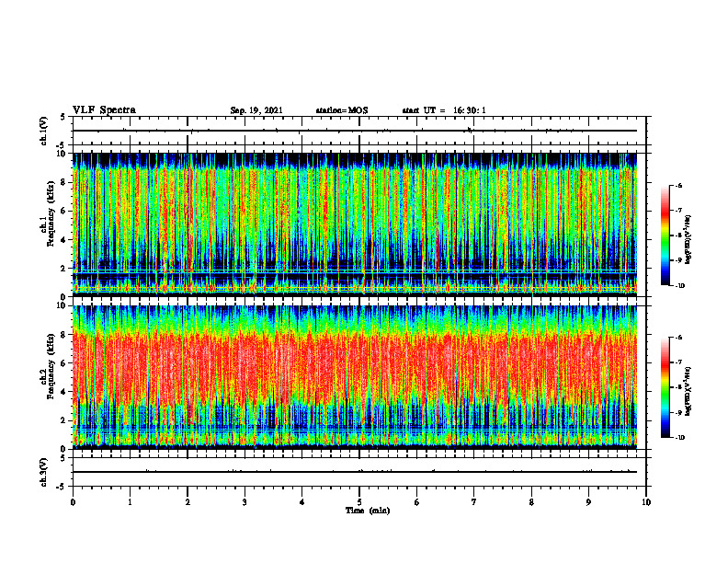Click time axis tick label '0'
This screenshot has height=563, width=728.
73,502
